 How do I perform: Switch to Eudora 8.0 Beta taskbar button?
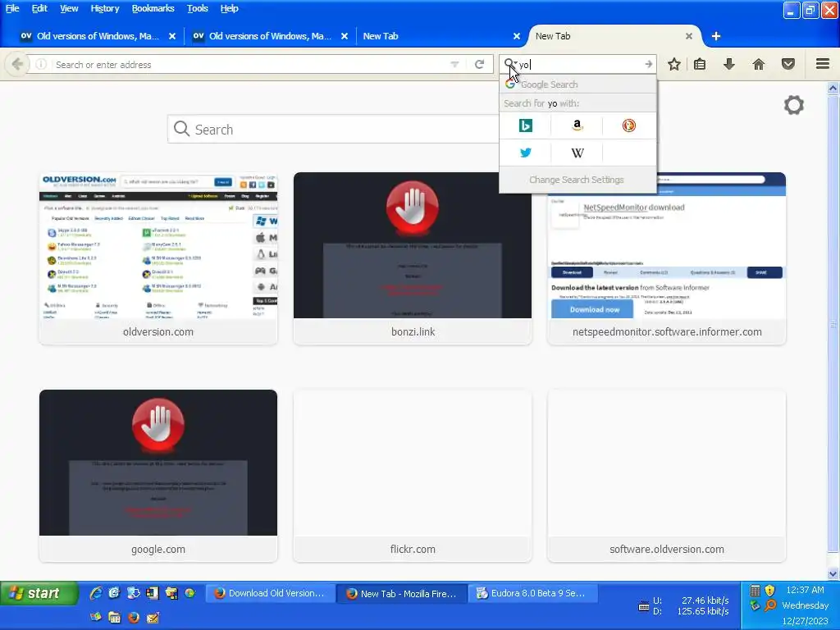pyautogui.click(x=533, y=593)
